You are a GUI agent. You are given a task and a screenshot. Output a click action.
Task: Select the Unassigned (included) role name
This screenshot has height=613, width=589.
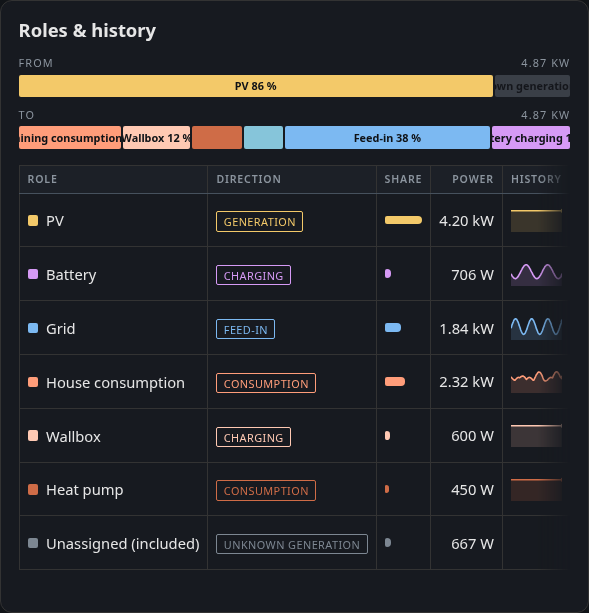(123, 544)
